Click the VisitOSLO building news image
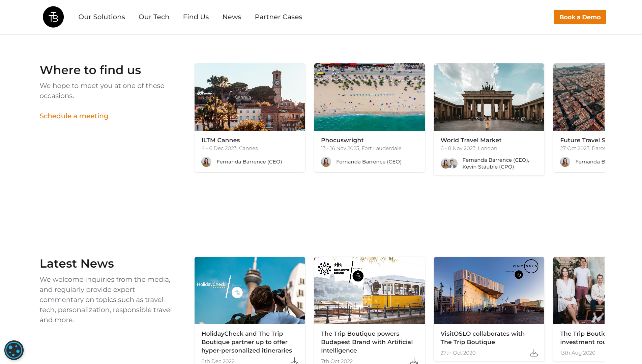Image resolution: width=642 pixels, height=364 pixels. pyautogui.click(x=489, y=291)
